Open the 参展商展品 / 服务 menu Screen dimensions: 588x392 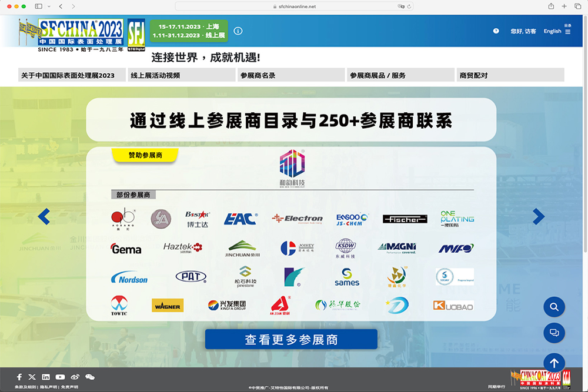400,75
